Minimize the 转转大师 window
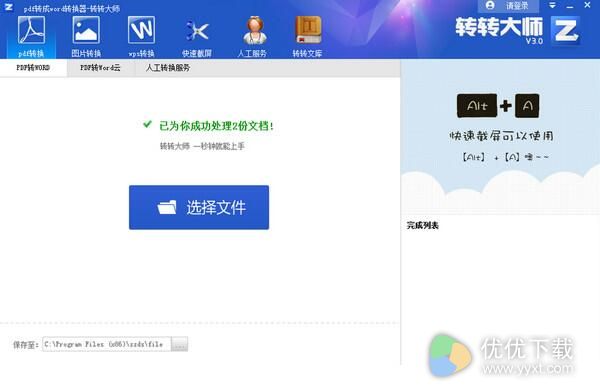 (570, 6)
